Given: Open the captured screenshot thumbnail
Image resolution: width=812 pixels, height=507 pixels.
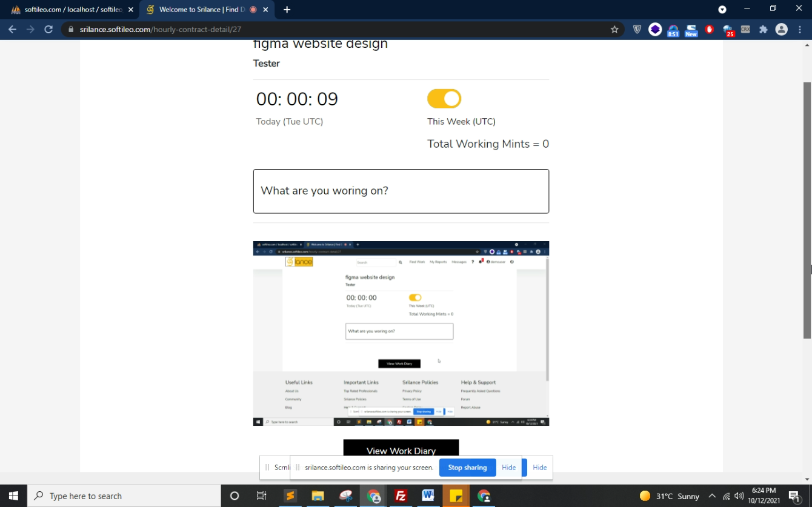Looking at the screenshot, I should click(401, 333).
